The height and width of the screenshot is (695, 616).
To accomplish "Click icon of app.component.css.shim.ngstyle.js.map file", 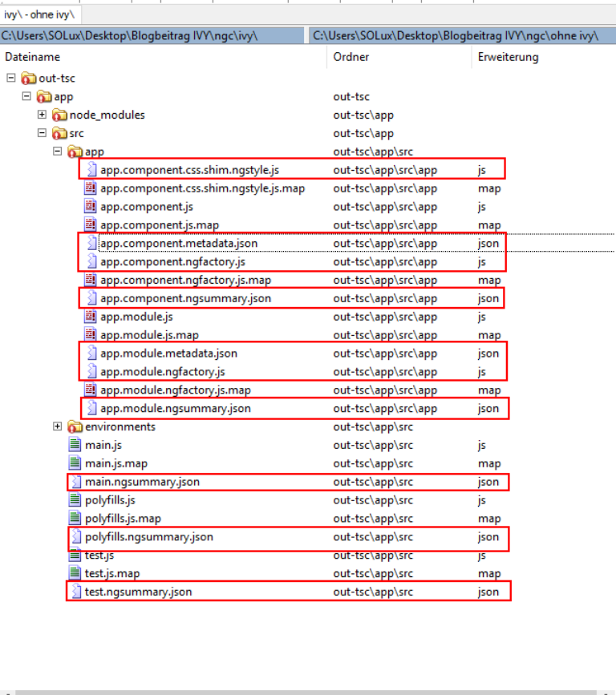I will coord(91,188).
